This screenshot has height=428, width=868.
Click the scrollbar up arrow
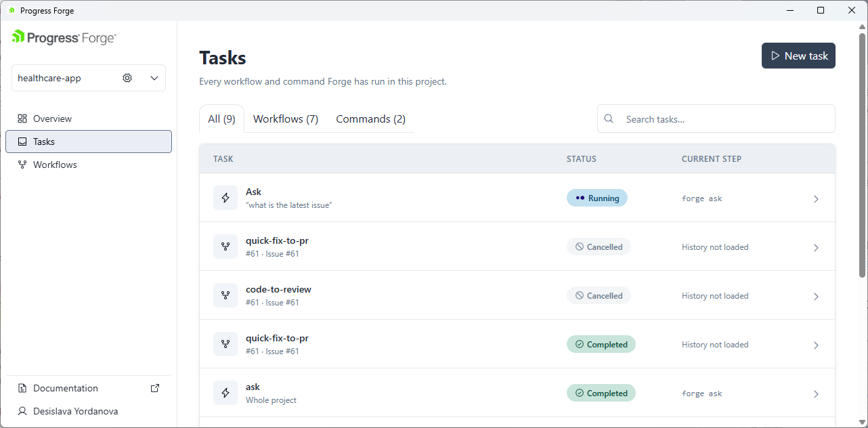[862, 26]
